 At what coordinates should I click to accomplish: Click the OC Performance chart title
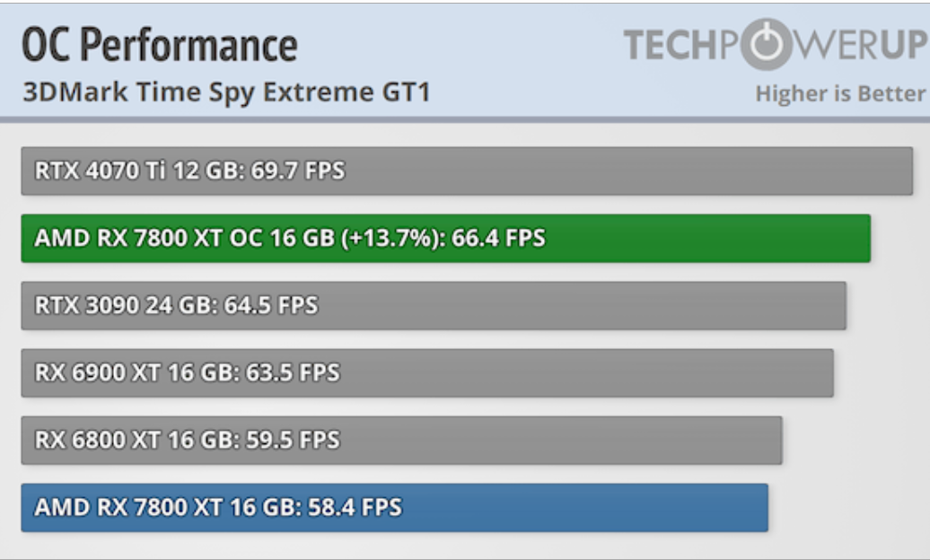[x=159, y=44]
